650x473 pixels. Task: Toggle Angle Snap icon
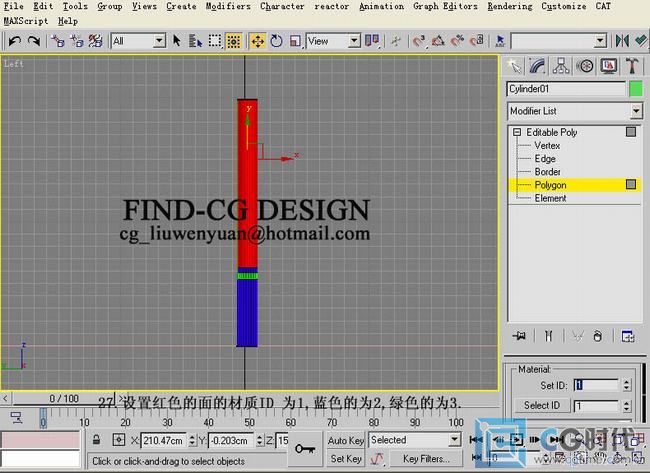point(438,41)
